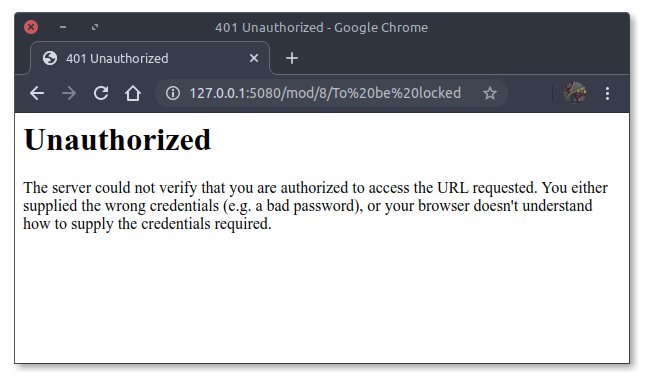648x382 pixels.
Task: Maximize the Chrome window
Action: click(95, 27)
